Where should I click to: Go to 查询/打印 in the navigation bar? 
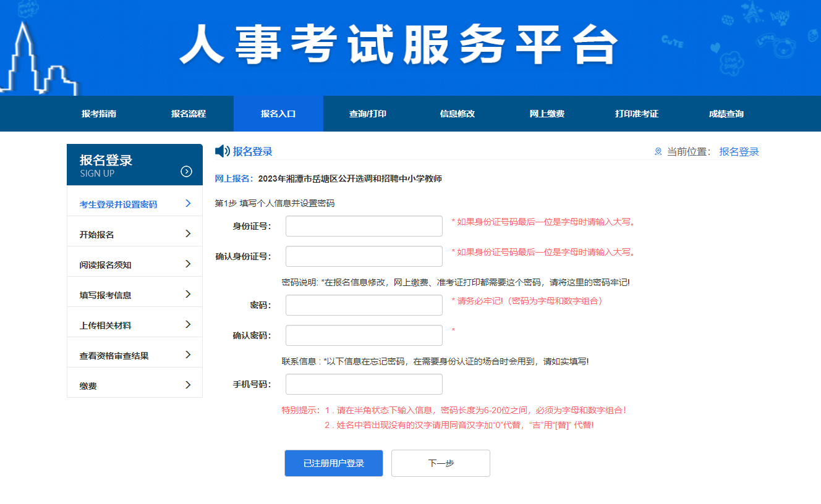(368, 114)
